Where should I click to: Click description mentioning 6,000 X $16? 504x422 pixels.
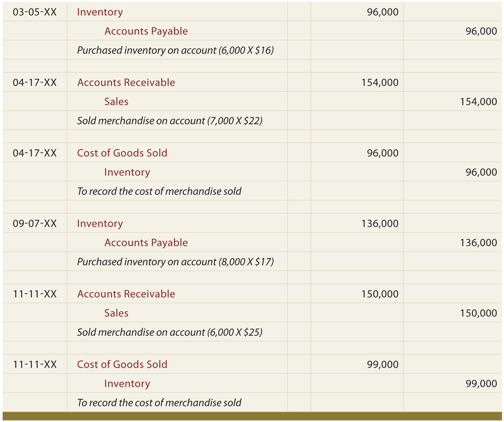(175, 50)
